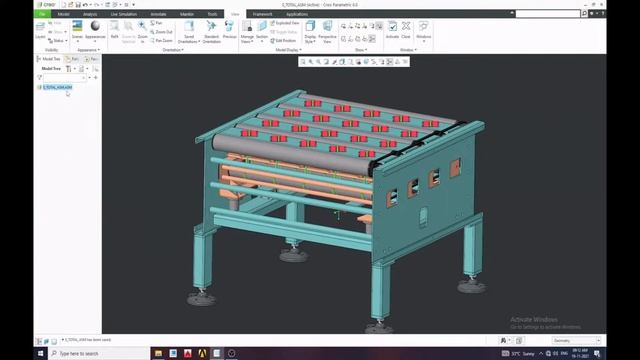Create new file from quick access toolbar
Screen dimensions: 640x360
(63, 4)
